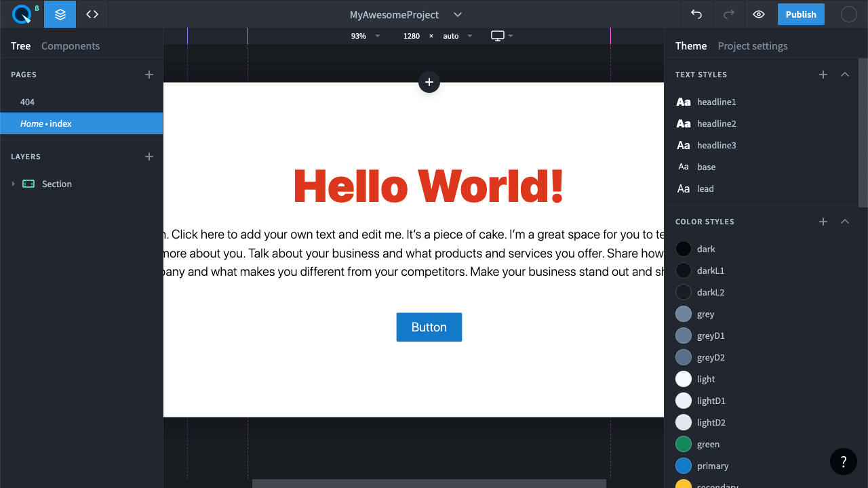Select the primary color swatch

coord(684,466)
